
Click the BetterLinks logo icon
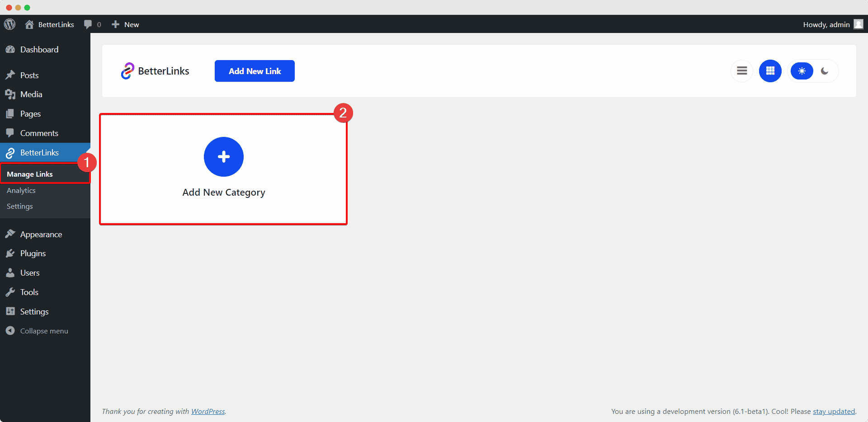click(x=128, y=70)
